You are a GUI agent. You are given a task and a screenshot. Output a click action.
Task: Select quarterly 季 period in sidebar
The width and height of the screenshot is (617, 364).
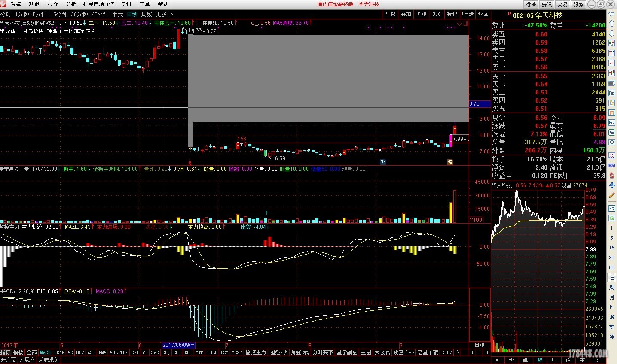(611, 327)
